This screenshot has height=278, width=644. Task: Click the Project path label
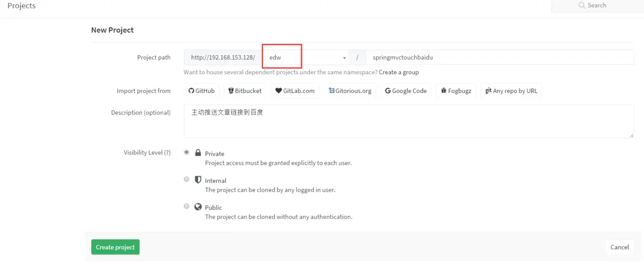click(154, 58)
